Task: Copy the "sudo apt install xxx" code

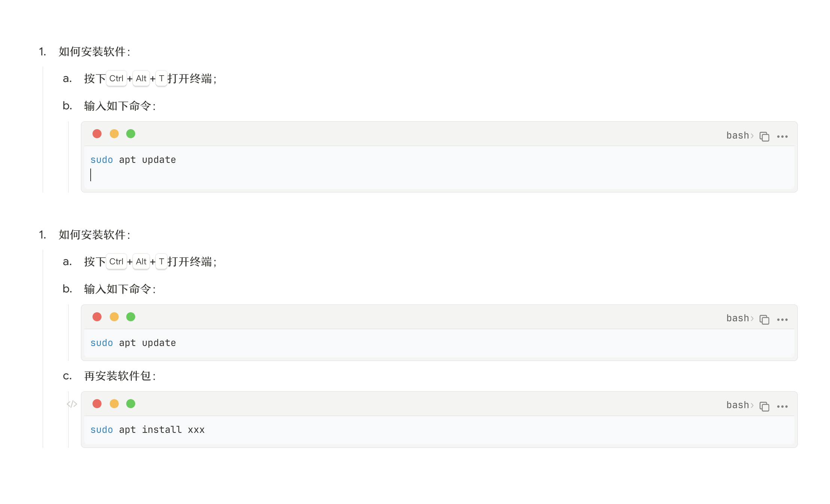Action: [x=764, y=407]
